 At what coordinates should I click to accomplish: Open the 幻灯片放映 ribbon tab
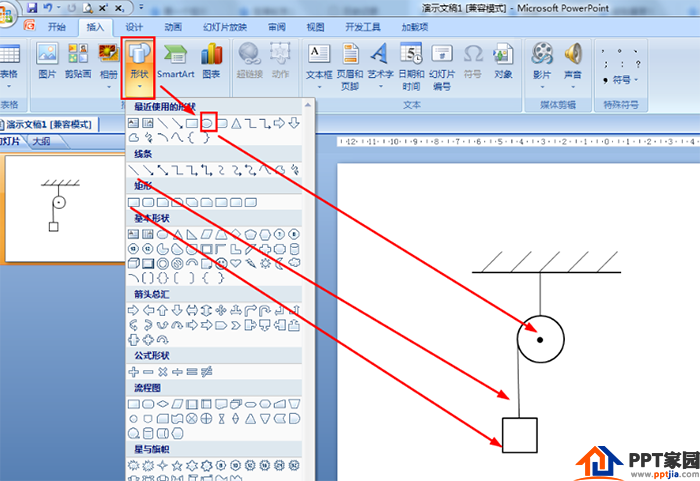(x=225, y=27)
